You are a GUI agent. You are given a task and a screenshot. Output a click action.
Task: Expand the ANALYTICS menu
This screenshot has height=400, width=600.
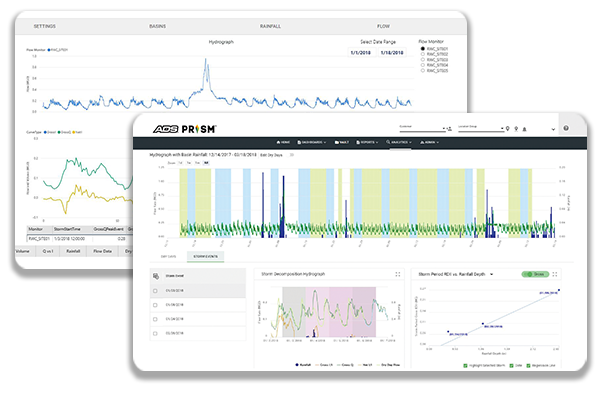point(399,142)
